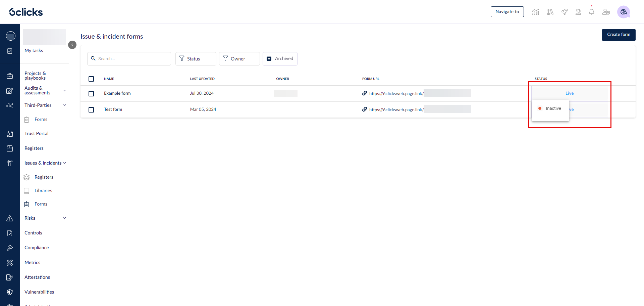Click the Navigate to button
The height and width of the screenshot is (306, 644).
[507, 12]
